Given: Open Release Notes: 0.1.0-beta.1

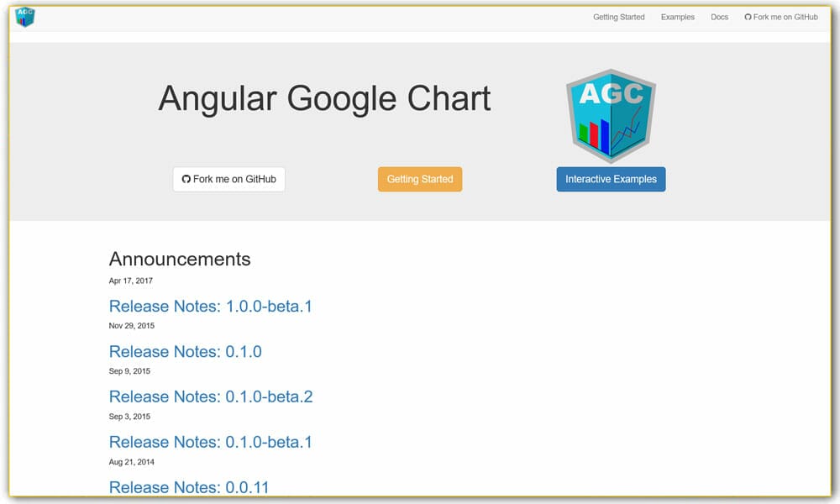Looking at the screenshot, I should [210, 442].
